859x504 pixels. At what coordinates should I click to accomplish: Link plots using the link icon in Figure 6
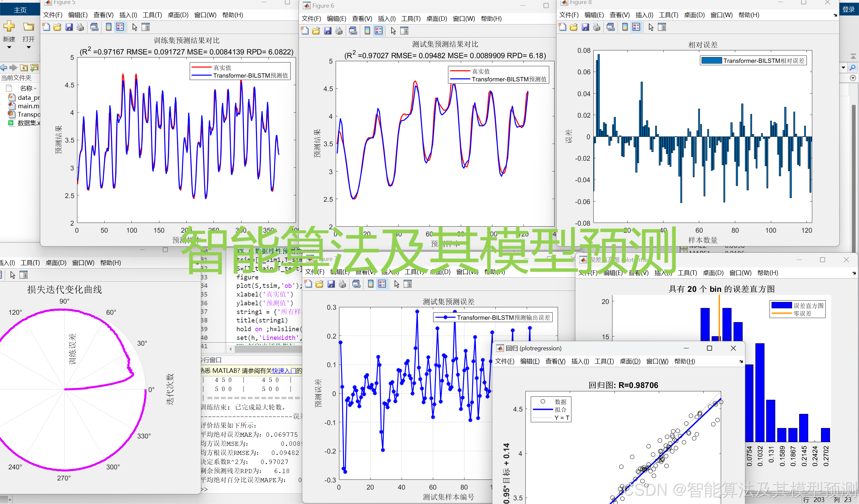(353, 31)
